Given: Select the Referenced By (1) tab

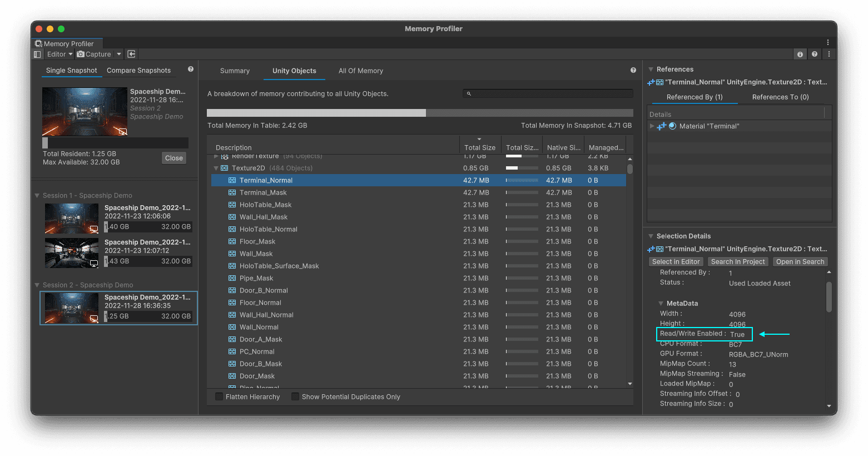Looking at the screenshot, I should [x=695, y=97].
